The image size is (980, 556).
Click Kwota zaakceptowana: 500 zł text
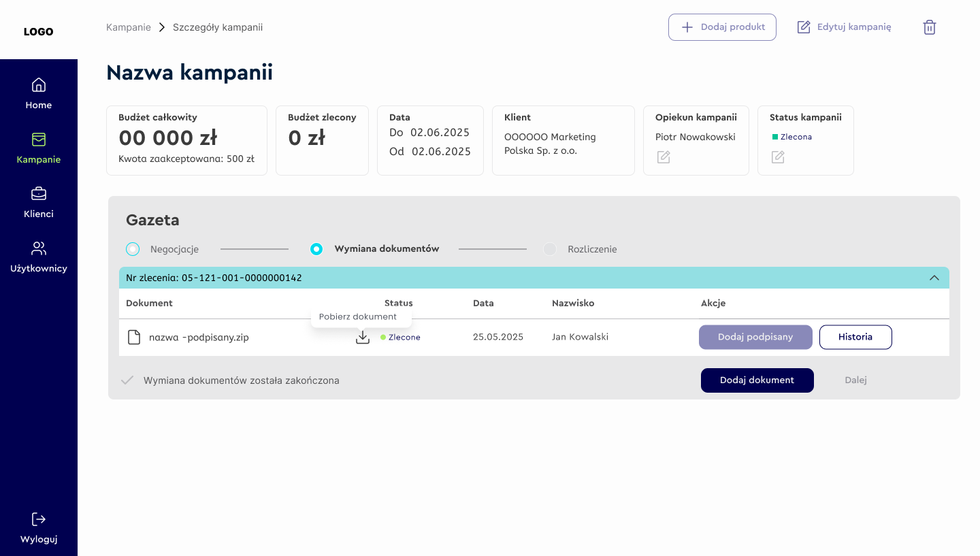186,159
